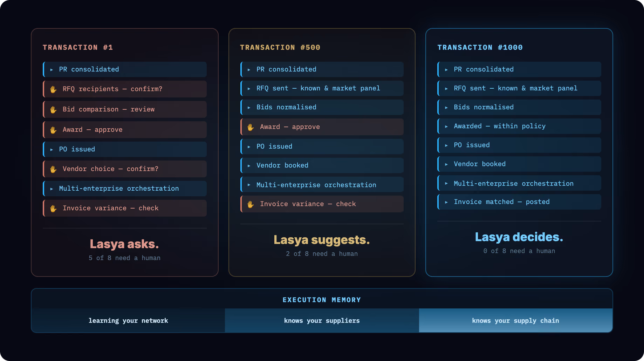This screenshot has height=361, width=644.
Task: Tap the hand icon beside "Vendor choice — confirm?"
Action: 53,169
